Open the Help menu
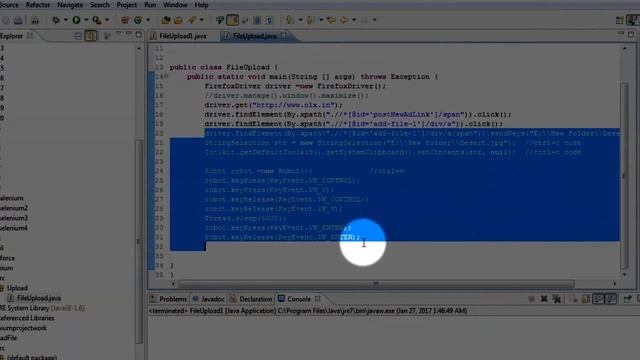 [x=201, y=5]
